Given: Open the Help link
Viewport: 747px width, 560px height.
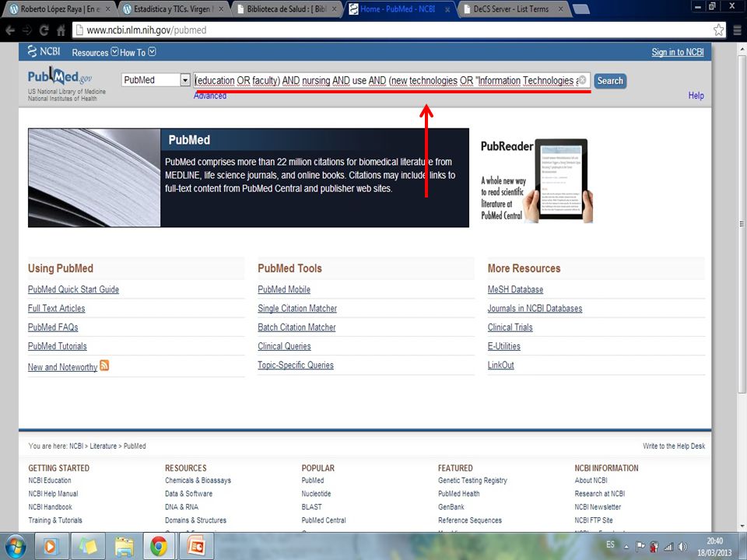Looking at the screenshot, I should [696, 95].
